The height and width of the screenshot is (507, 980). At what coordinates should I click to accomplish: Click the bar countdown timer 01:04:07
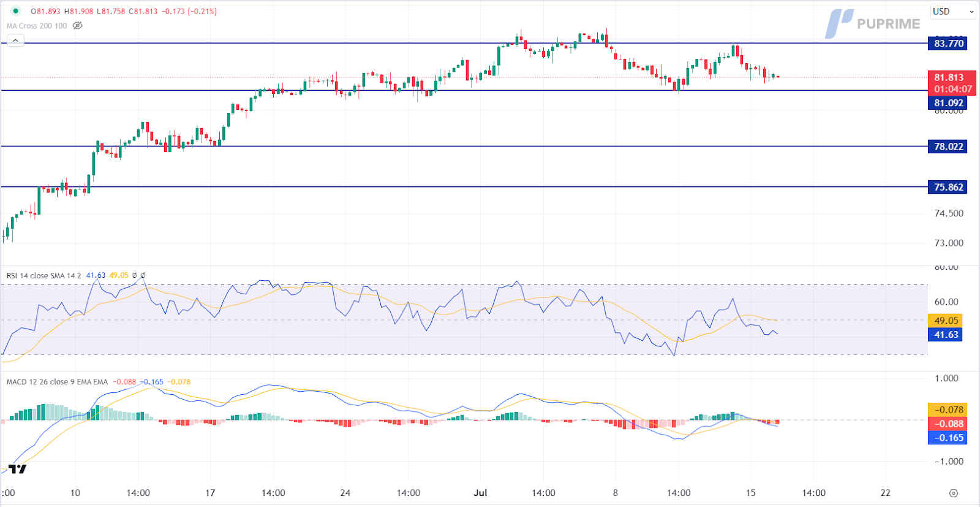[x=952, y=90]
